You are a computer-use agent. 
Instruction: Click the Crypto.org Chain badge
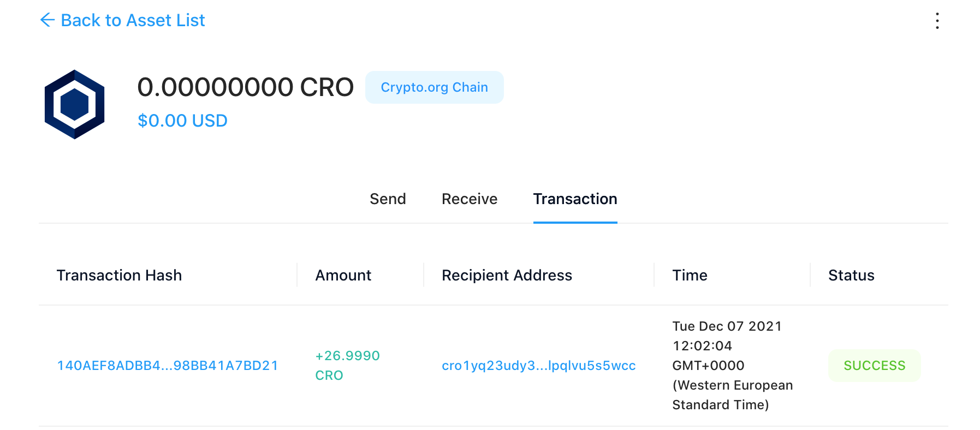(x=434, y=87)
